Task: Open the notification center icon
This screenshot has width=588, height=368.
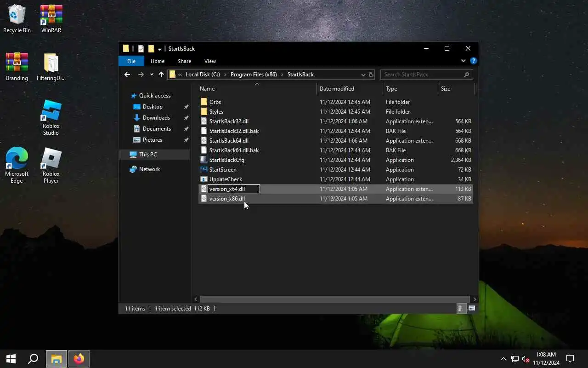Action: click(570, 359)
